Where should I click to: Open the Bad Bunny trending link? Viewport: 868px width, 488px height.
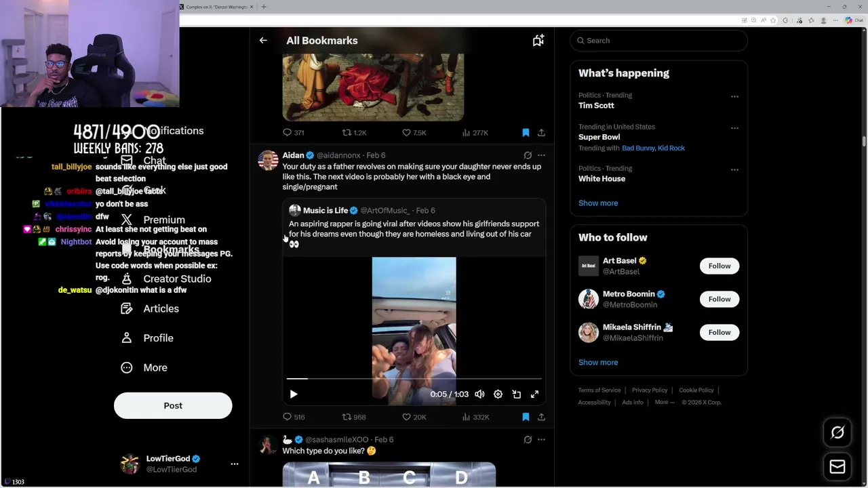pyautogui.click(x=638, y=148)
